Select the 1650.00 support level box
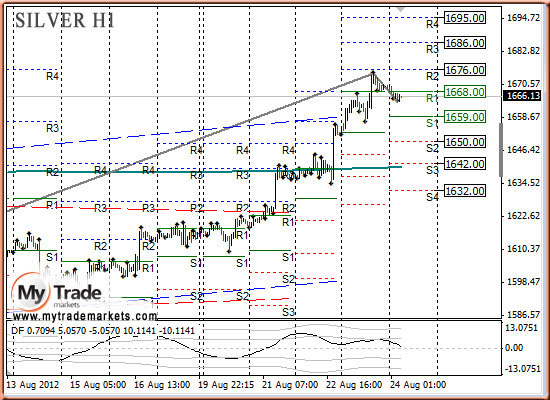This screenshot has width=550, height=400. click(465, 142)
